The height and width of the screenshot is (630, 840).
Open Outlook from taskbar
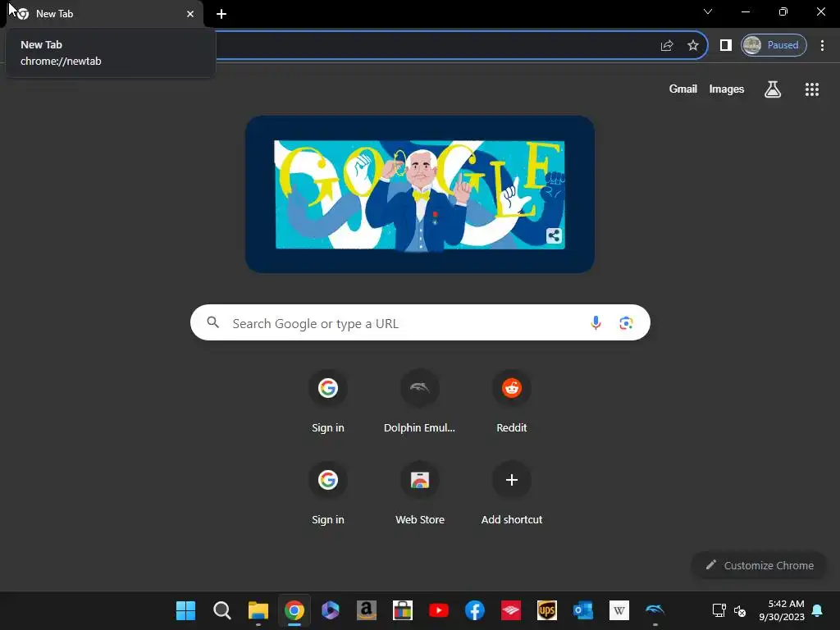pyautogui.click(x=583, y=610)
